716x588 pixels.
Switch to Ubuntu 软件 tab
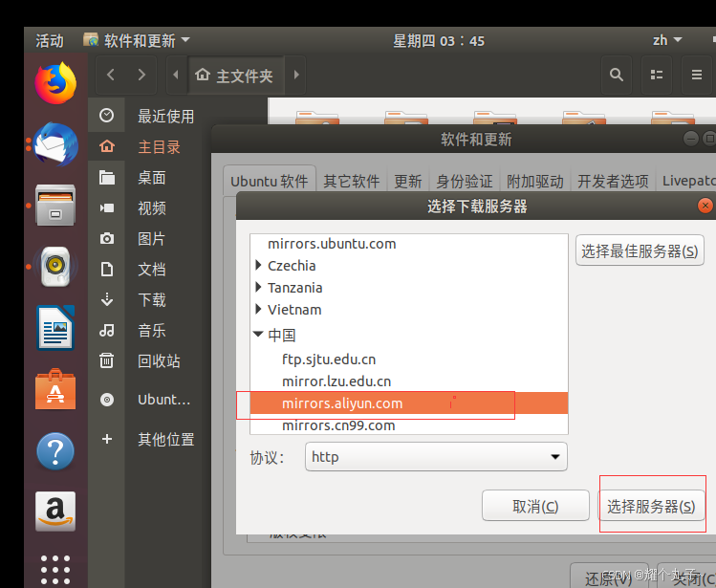tap(270, 181)
